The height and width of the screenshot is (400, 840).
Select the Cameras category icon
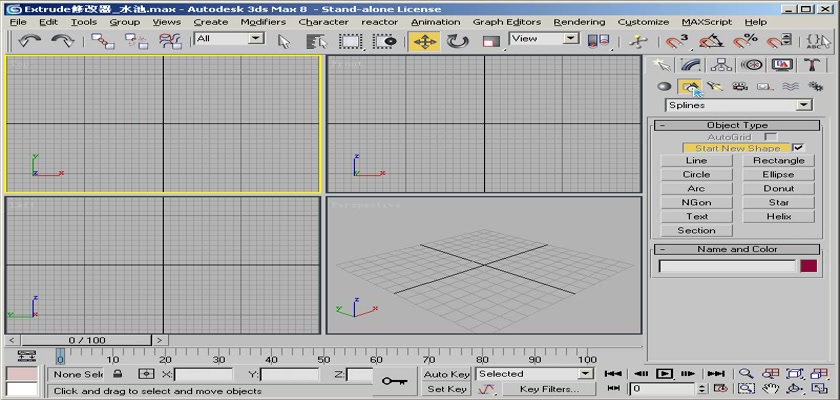coord(740,86)
